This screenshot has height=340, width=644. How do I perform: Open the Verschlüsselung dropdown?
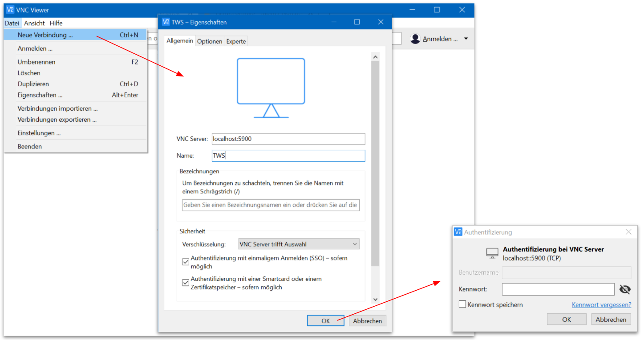coord(299,244)
